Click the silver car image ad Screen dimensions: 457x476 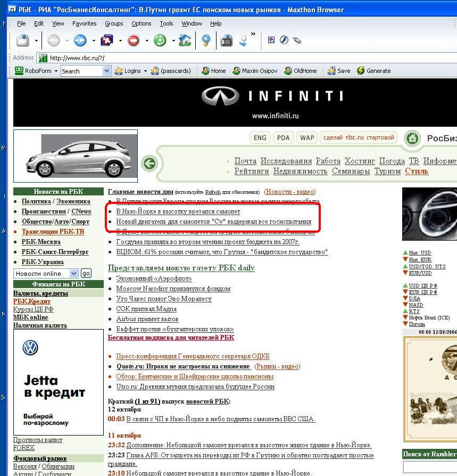coord(76,156)
